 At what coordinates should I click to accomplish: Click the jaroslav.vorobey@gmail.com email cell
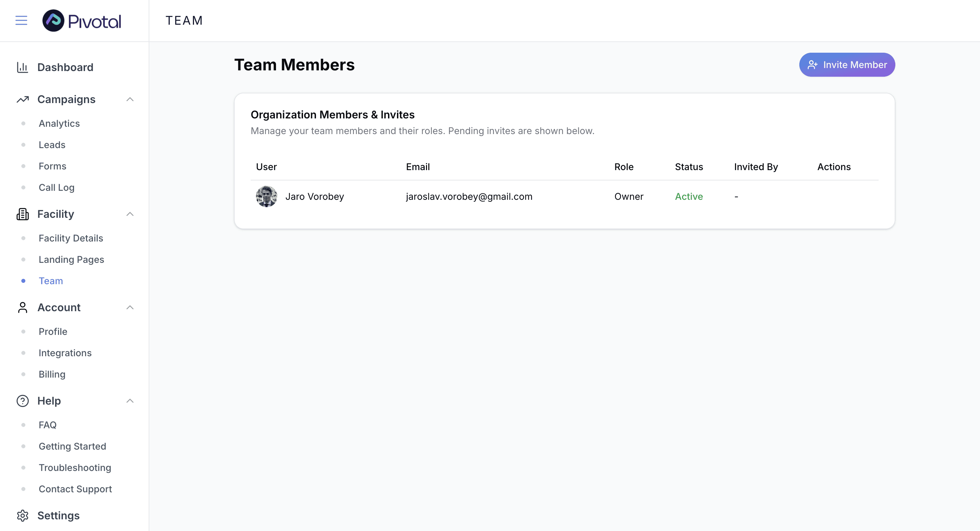tap(469, 196)
